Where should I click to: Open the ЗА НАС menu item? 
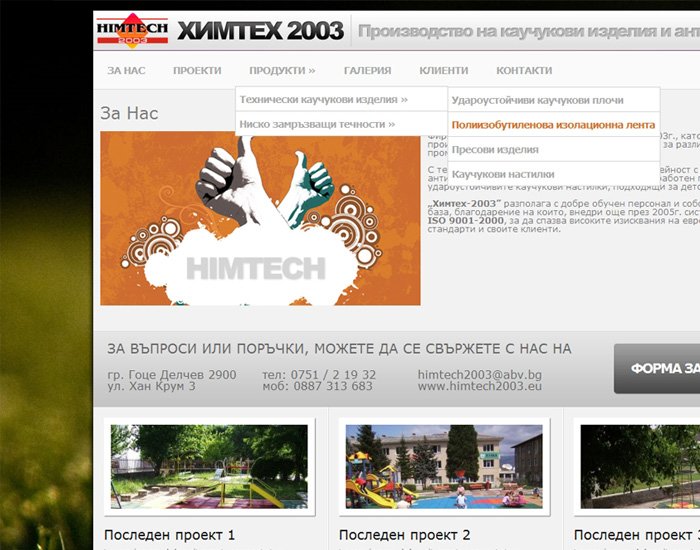(126, 71)
